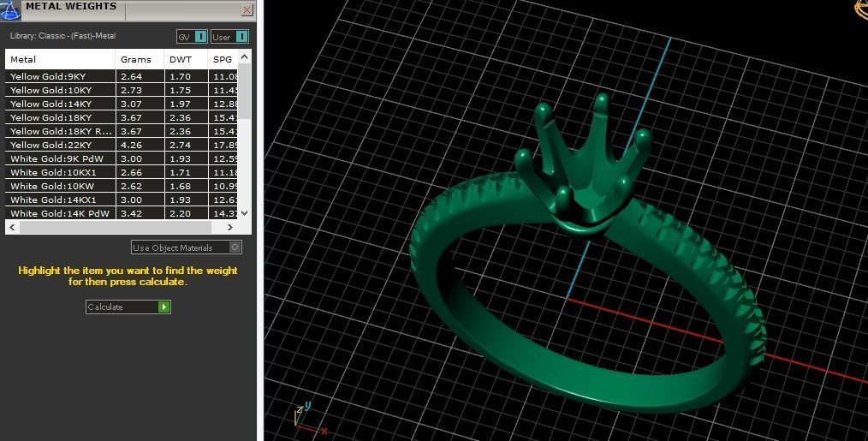Image resolution: width=868 pixels, height=441 pixels.
Task: Select the White Gold:9K PdW row
Action: 122,158
